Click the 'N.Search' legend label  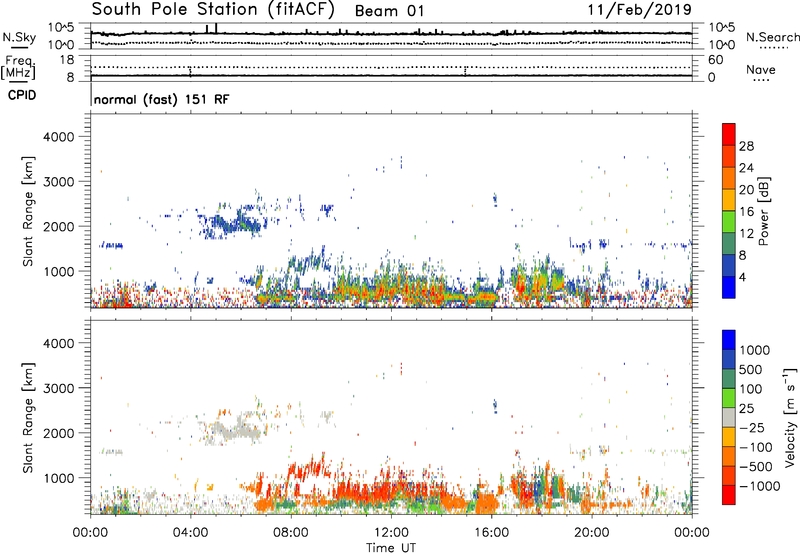pos(773,37)
